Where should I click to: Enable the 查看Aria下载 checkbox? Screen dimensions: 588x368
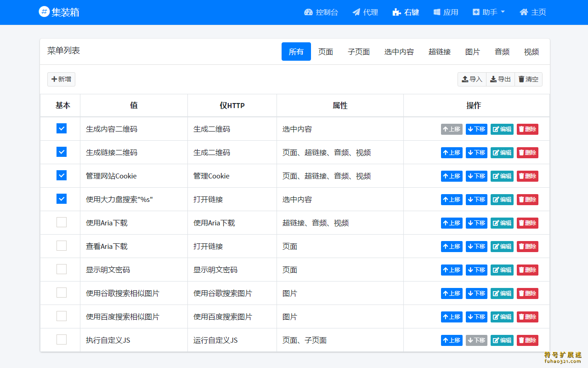[62, 246]
